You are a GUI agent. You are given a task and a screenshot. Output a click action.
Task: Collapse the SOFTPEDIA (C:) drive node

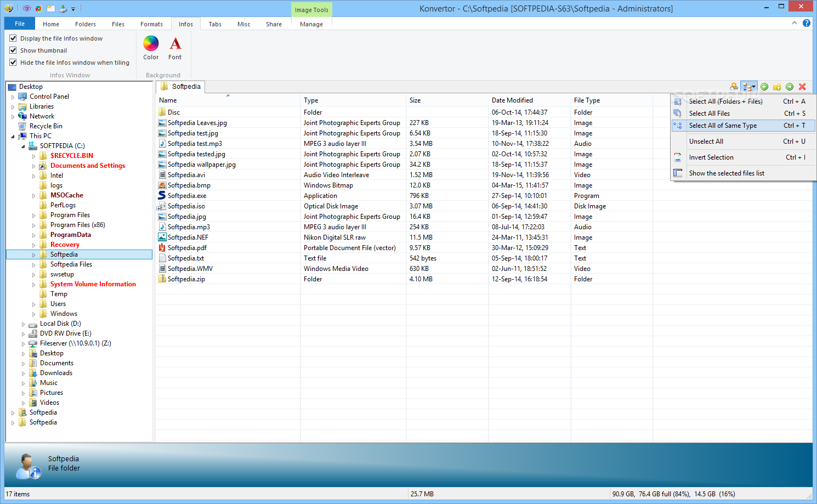(24, 146)
